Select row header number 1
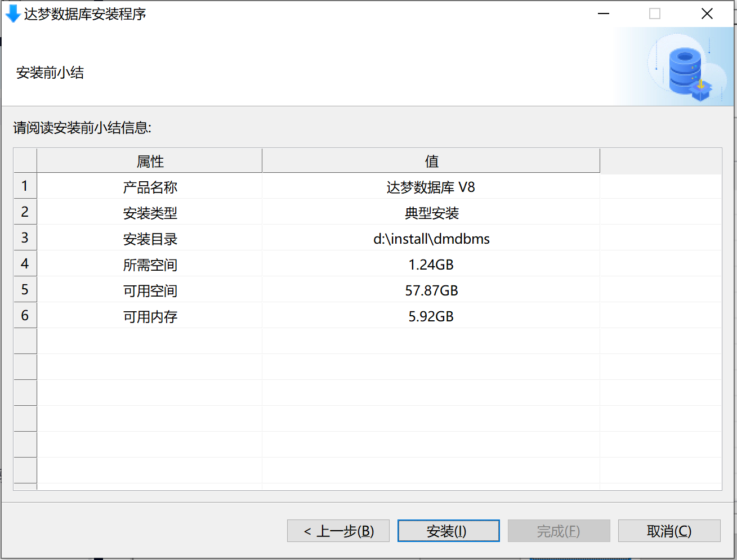Image resolution: width=737 pixels, height=560 pixels. [x=25, y=186]
